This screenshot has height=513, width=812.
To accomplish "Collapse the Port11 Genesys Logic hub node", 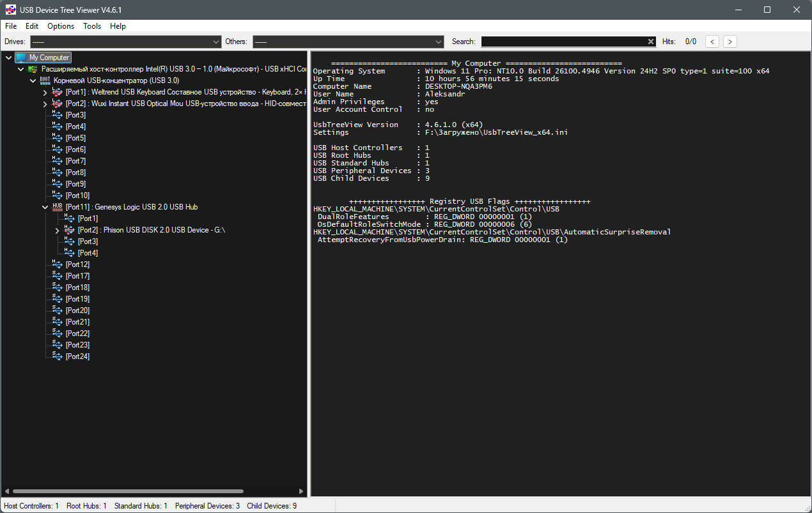I will [x=45, y=207].
